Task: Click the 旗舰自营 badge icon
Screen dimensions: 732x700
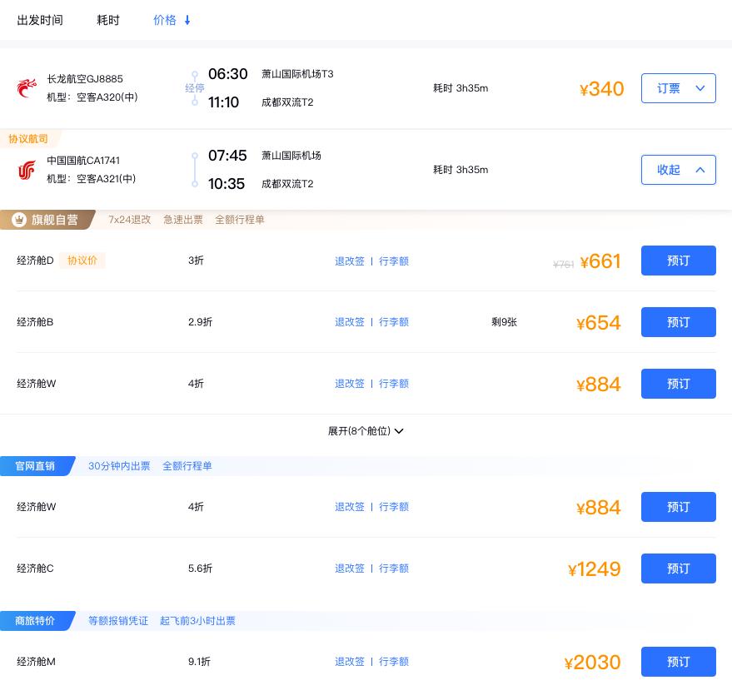Action: 19,220
